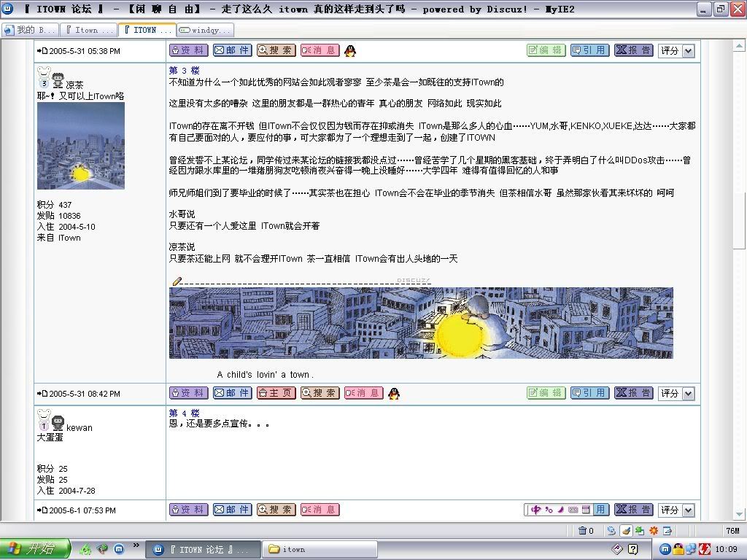Click 报告 report button in 05:38 PM post row
Screen dimensions: 747x560
click(x=634, y=50)
